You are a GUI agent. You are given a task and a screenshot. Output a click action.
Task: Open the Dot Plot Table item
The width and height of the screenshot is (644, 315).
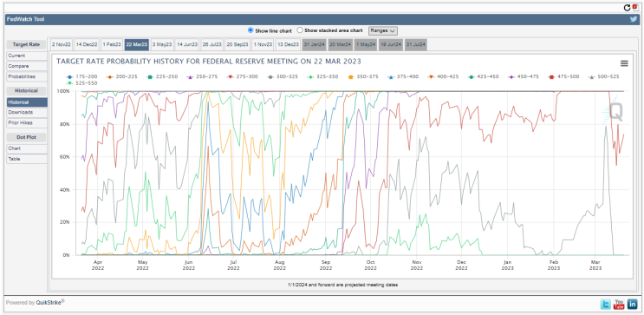click(27, 159)
